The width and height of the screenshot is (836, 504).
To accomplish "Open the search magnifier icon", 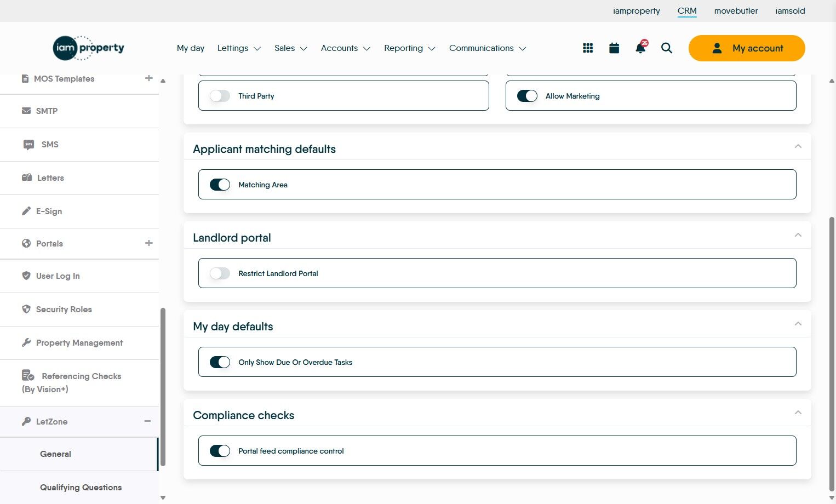I will pos(666,48).
